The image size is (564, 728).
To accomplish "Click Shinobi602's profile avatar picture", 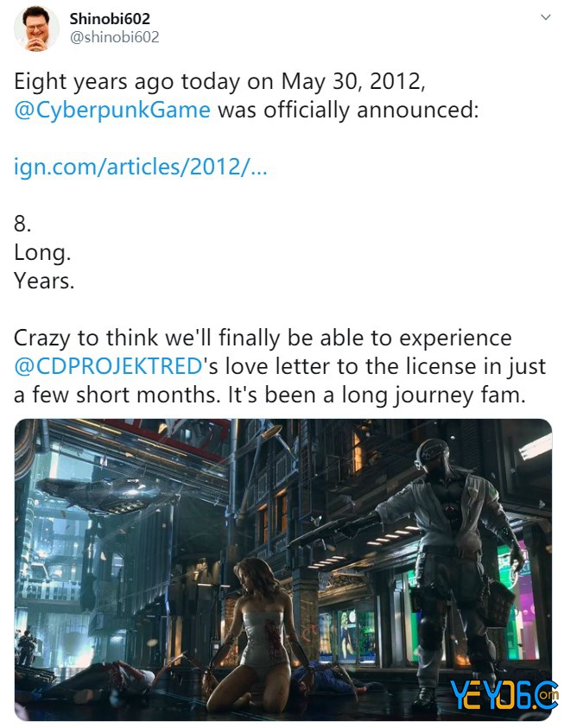I will click(x=36, y=28).
